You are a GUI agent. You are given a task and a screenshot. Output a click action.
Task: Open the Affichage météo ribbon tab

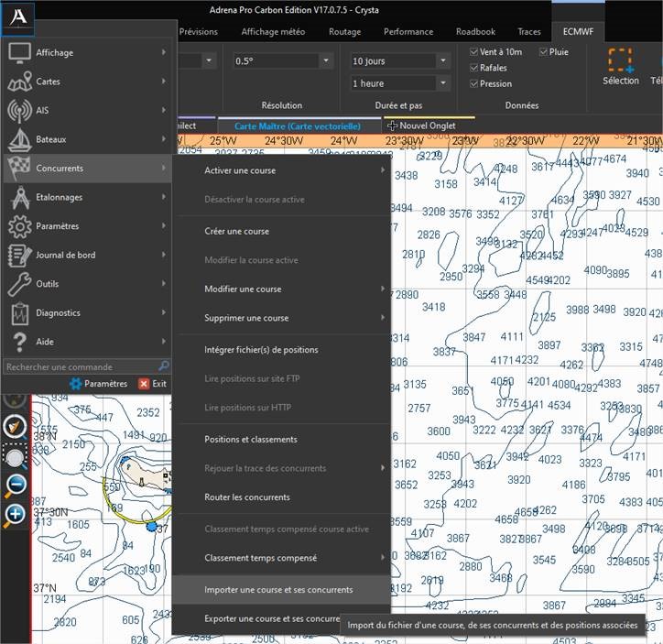(x=273, y=32)
